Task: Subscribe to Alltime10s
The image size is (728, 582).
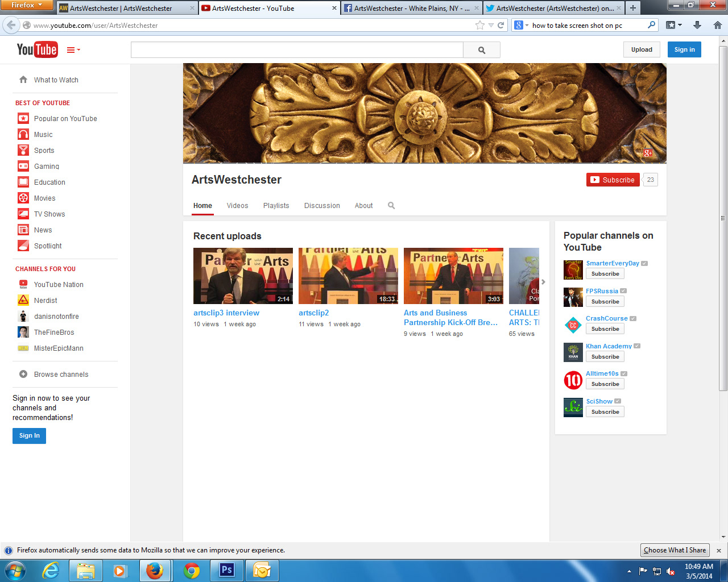Action: pyautogui.click(x=605, y=384)
